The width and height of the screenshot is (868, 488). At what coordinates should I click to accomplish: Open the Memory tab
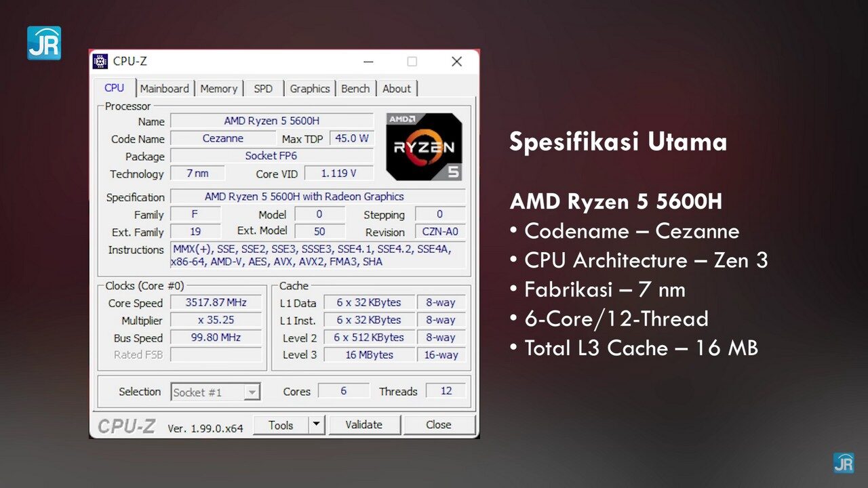point(218,89)
